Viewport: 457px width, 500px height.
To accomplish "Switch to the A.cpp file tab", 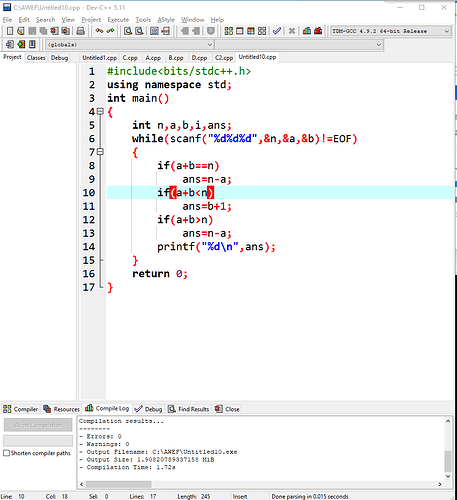I will [153, 58].
